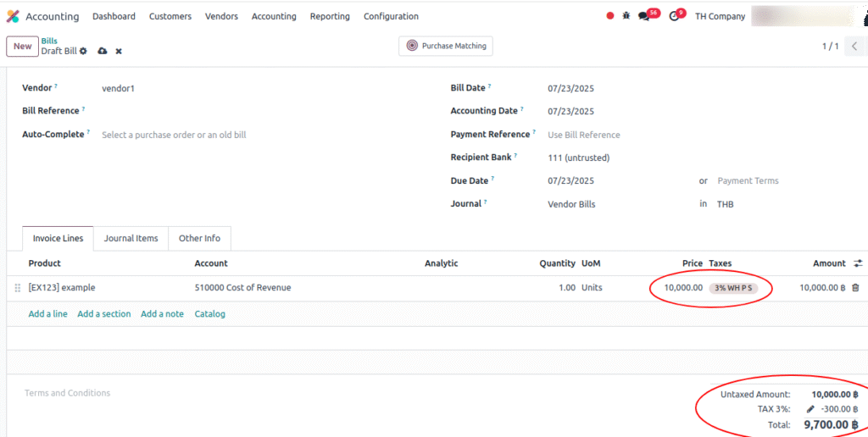Click the Due Date help question mark
The height and width of the screenshot is (437, 868).
(492, 179)
